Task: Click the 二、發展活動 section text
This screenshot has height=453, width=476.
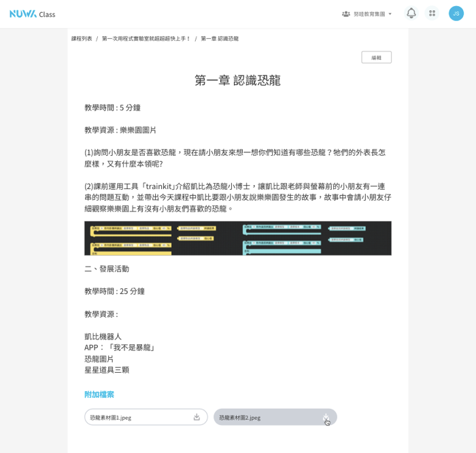Action: 107,269
